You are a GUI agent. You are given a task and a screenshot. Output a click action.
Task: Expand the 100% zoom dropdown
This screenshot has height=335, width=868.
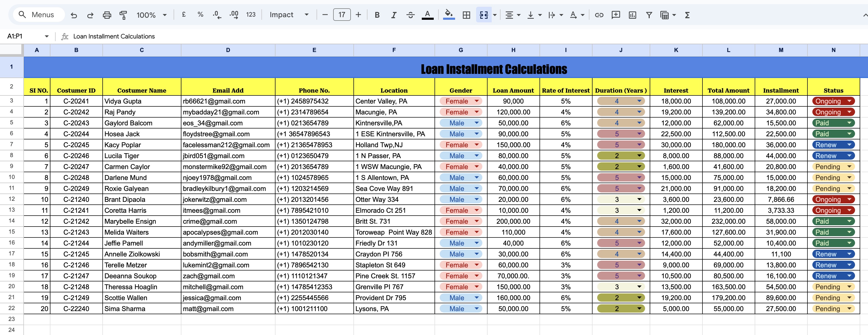[151, 15]
